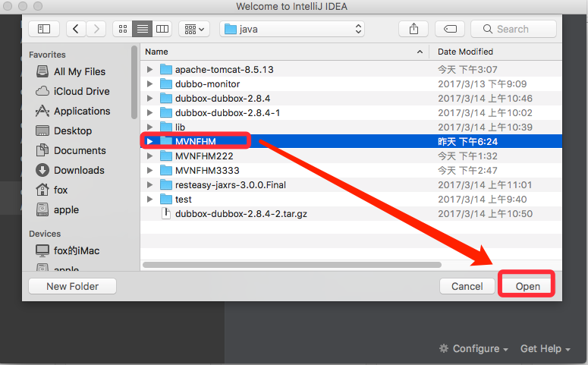588x365 pixels.
Task: Expand the resteasy-jaxrs-3.0.0.Final folder
Action: click(x=149, y=185)
